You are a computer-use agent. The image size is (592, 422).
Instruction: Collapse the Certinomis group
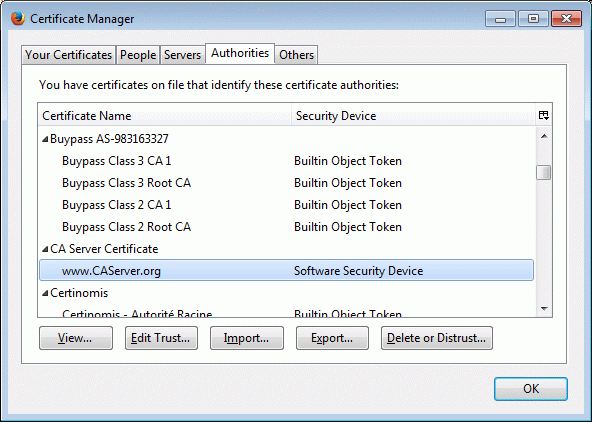(45, 293)
